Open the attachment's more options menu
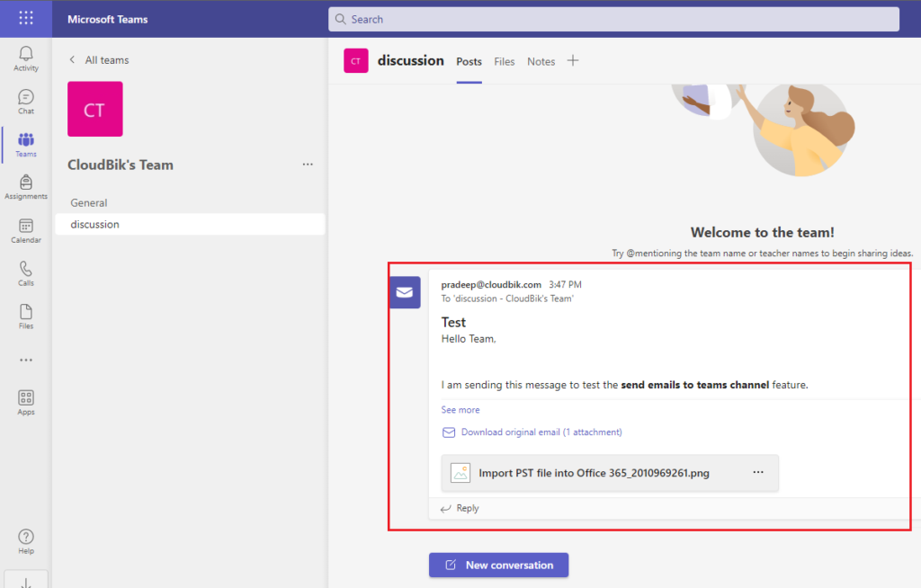921x588 pixels. [758, 472]
